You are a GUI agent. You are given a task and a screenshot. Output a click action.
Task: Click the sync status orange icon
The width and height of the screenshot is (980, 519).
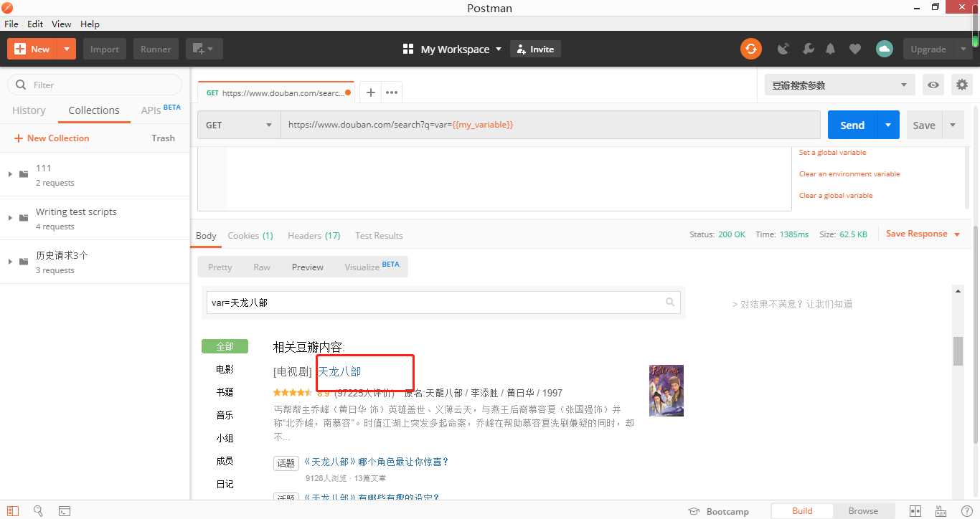point(750,49)
